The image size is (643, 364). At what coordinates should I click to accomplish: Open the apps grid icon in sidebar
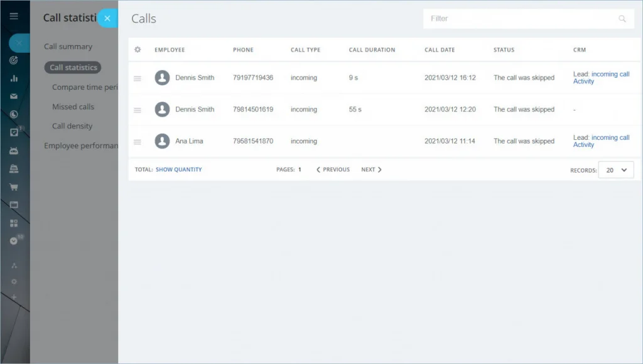click(14, 223)
